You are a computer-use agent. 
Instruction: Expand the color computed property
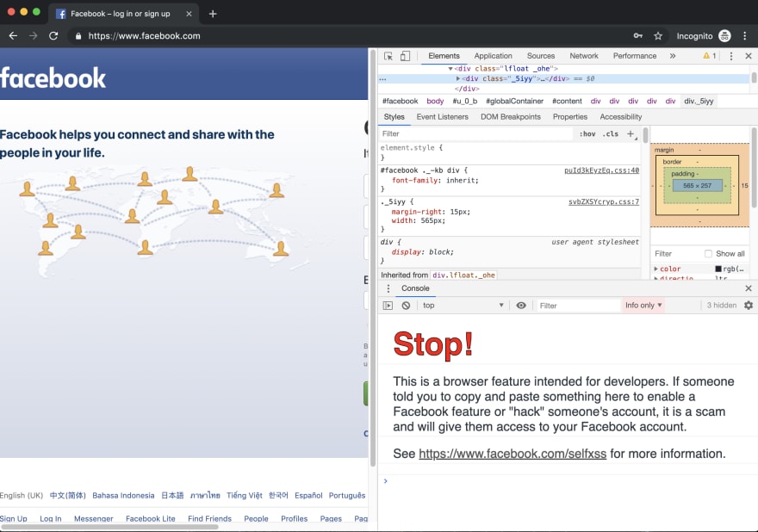656,269
